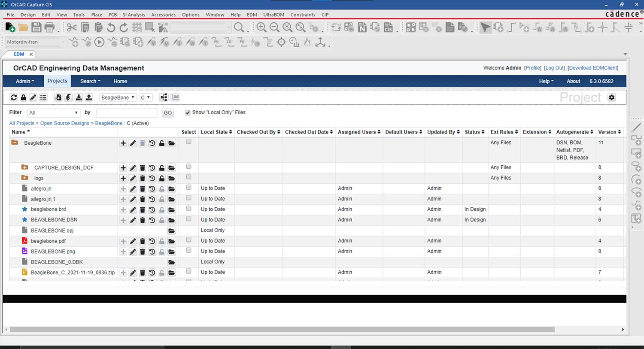
Task: Zoom out with the magnifier minus icon
Action: click(x=274, y=27)
